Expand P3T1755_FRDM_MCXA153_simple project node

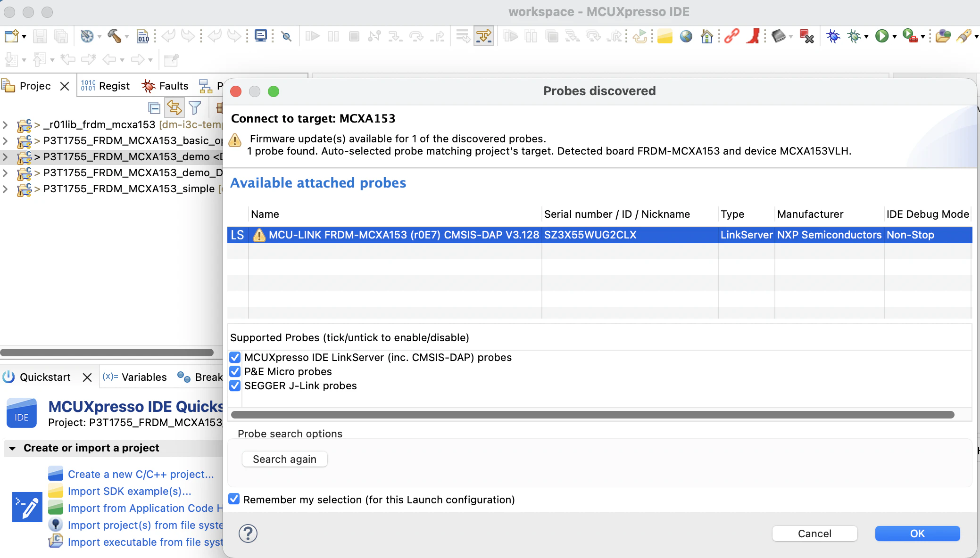pyautogui.click(x=5, y=189)
